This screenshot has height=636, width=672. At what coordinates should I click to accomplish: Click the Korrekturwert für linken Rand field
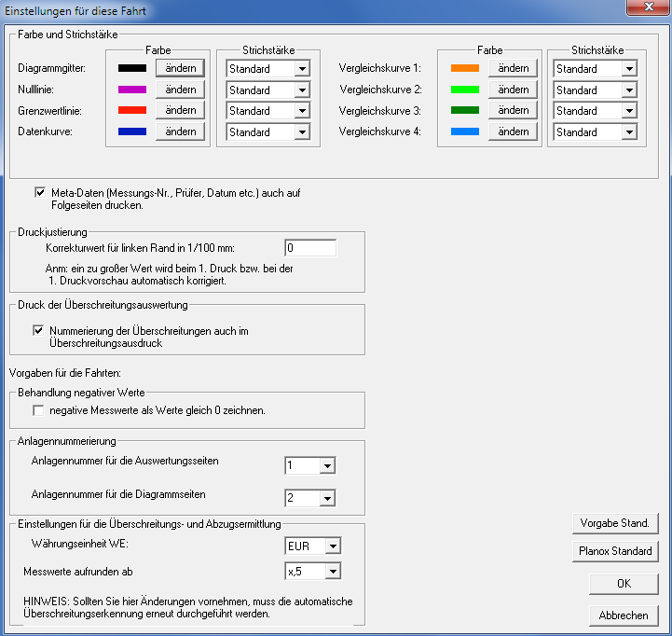tap(309, 249)
